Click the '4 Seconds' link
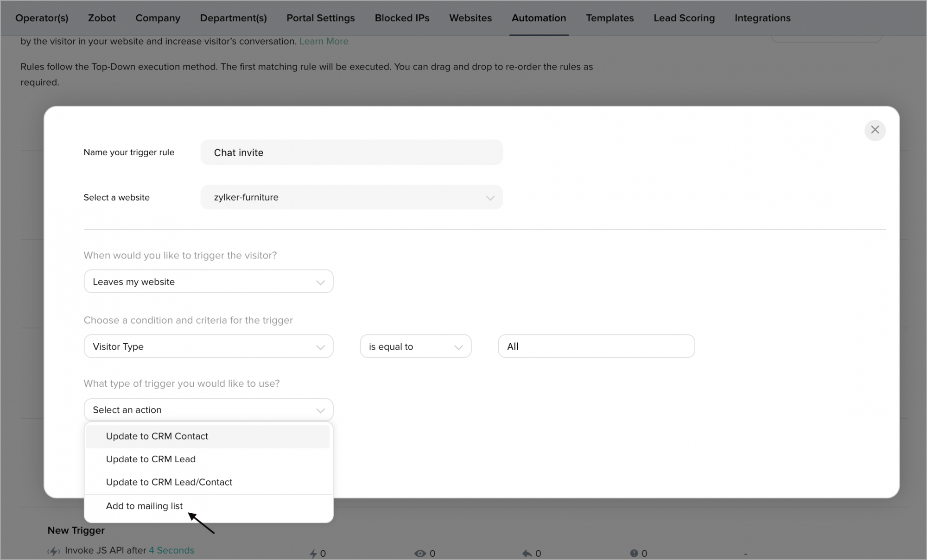The image size is (927, 560). coord(171,550)
